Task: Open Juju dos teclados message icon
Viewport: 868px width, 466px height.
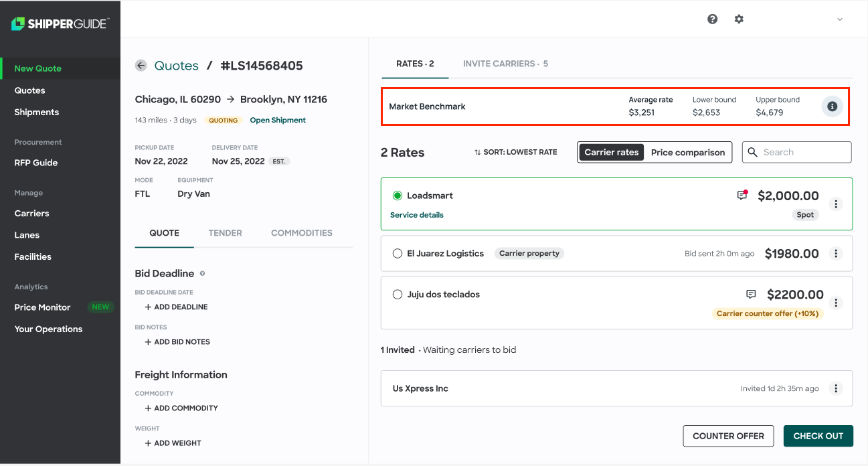Action: tap(751, 295)
